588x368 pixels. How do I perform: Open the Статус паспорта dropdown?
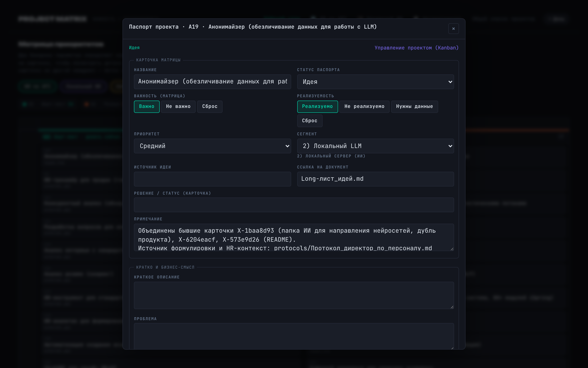(x=375, y=82)
